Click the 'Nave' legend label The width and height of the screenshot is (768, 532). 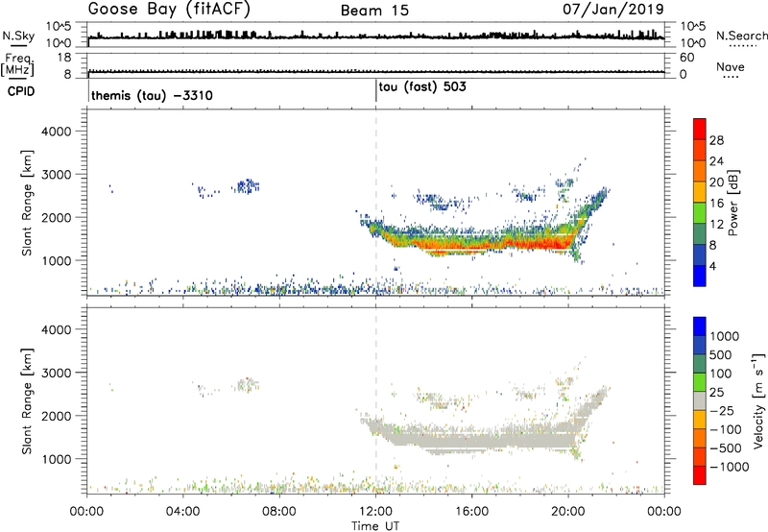731,66
